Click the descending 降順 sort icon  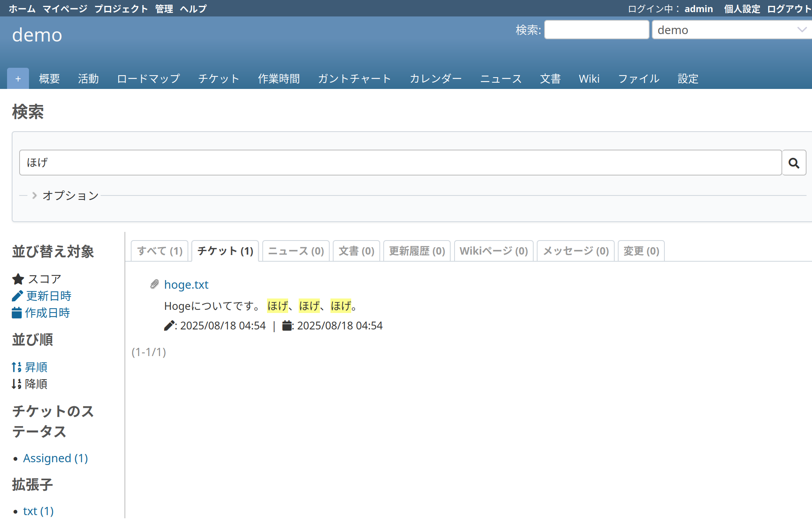[x=16, y=384]
